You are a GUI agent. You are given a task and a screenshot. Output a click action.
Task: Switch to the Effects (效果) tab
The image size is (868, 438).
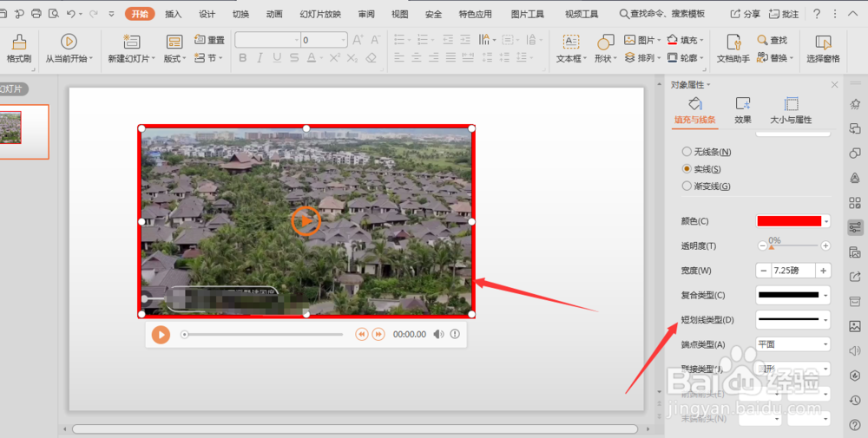(742, 111)
